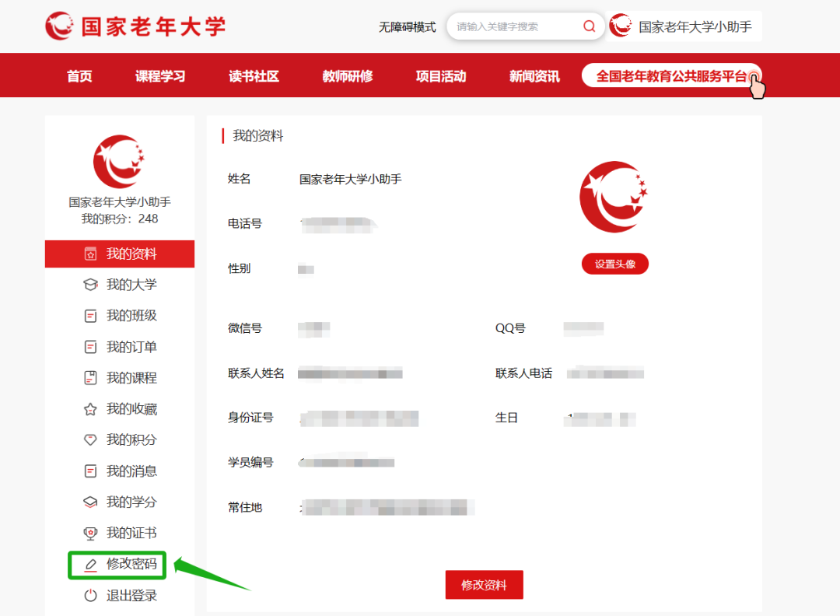The width and height of the screenshot is (840, 616).
Task: Click the large profile avatar above 设置头像
Action: (x=614, y=197)
